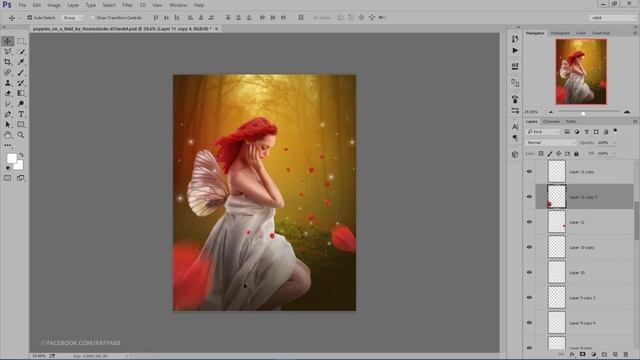
Task: Open the Navigator panel flyout menu
Action: click(635, 33)
